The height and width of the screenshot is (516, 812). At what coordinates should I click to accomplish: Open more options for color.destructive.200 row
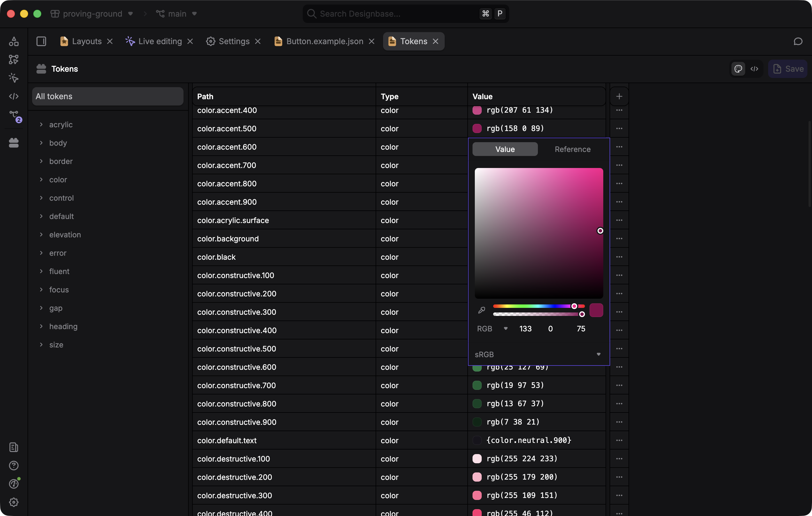coord(619,477)
